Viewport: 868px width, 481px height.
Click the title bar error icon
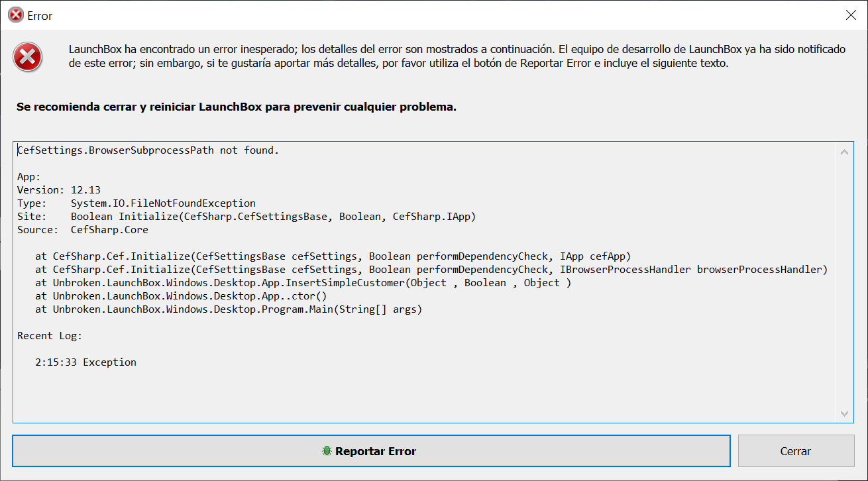click(15, 15)
